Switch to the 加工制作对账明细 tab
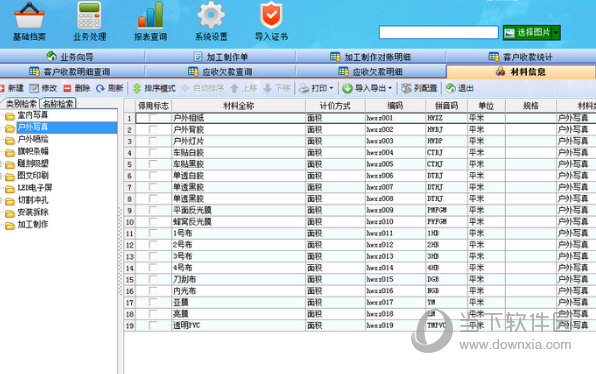Screen dimensions: 596x374 (x=371, y=57)
